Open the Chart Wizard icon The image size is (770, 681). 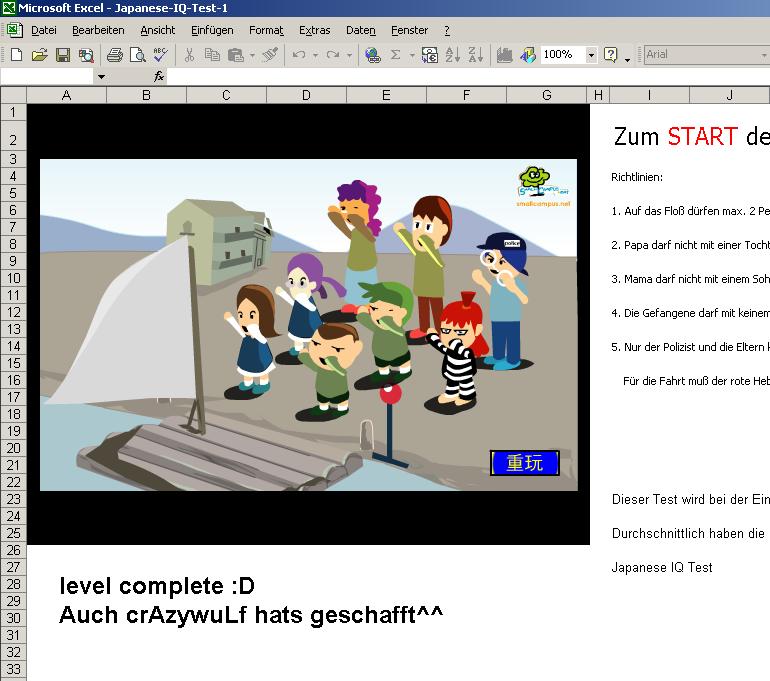click(x=505, y=55)
